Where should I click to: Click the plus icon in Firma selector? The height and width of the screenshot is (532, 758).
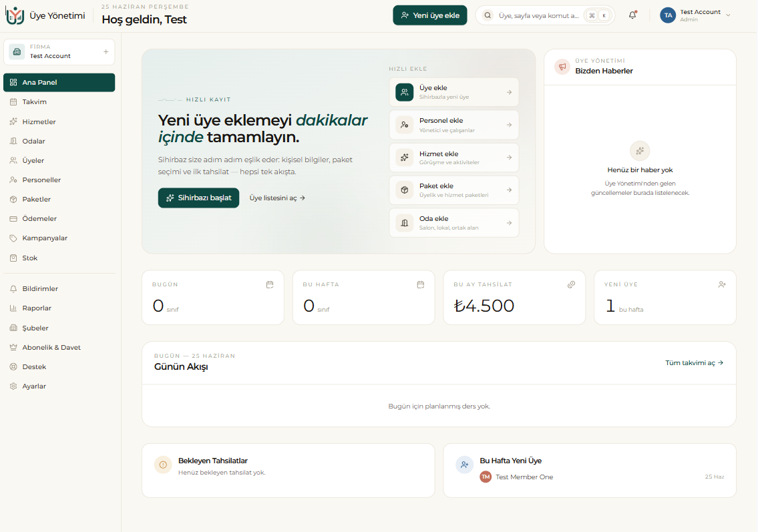[x=106, y=51]
